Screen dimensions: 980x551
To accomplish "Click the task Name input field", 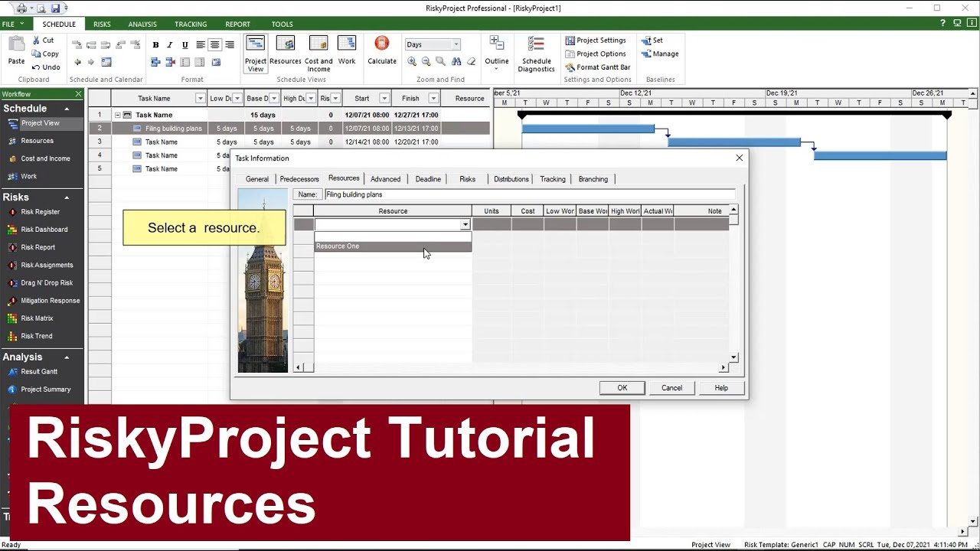I will [529, 194].
